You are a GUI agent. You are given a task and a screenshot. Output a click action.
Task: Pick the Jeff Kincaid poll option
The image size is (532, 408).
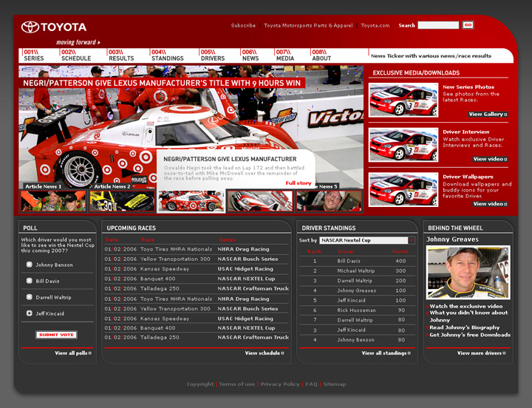click(29, 313)
